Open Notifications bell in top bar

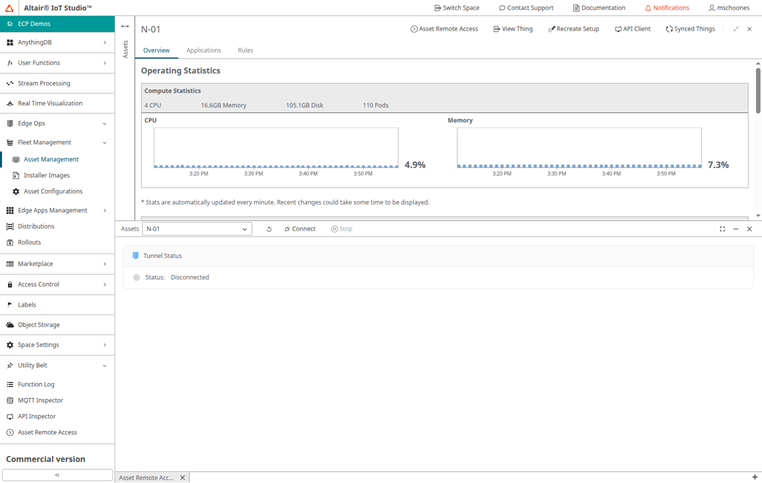(x=648, y=8)
